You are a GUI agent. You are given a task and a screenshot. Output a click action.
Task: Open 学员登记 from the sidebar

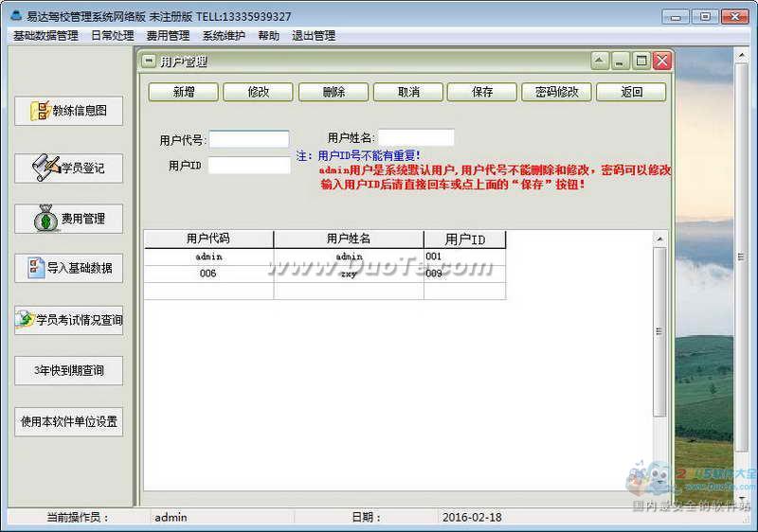[45, 168]
